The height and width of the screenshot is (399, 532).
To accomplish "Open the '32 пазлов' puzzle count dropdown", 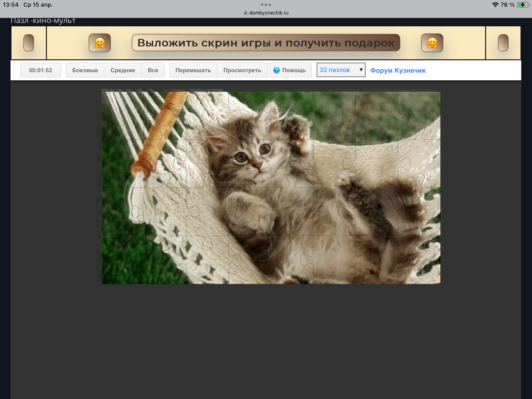I will click(341, 70).
